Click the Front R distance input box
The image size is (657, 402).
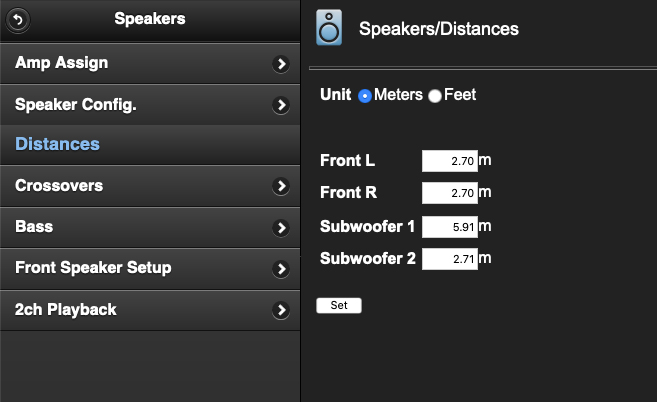pos(449,193)
